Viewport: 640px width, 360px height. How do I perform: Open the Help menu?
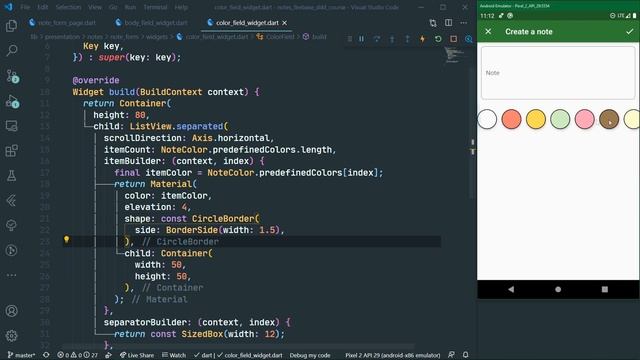181,7
